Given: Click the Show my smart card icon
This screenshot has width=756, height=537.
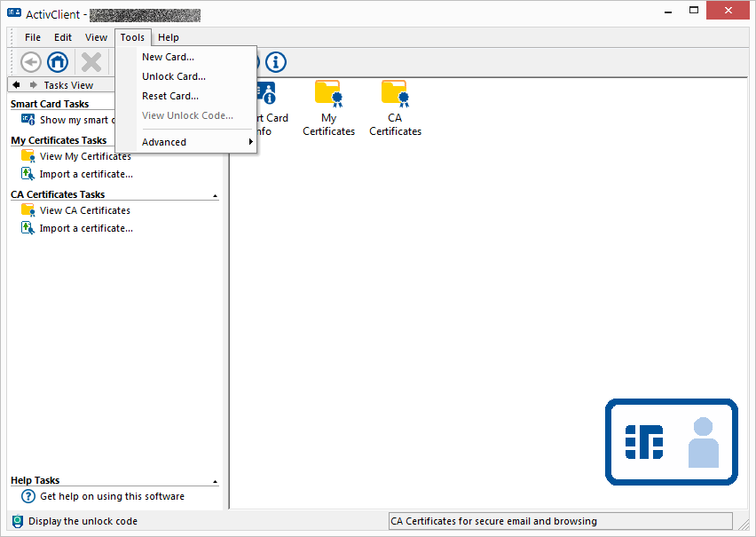Looking at the screenshot, I should [x=28, y=119].
